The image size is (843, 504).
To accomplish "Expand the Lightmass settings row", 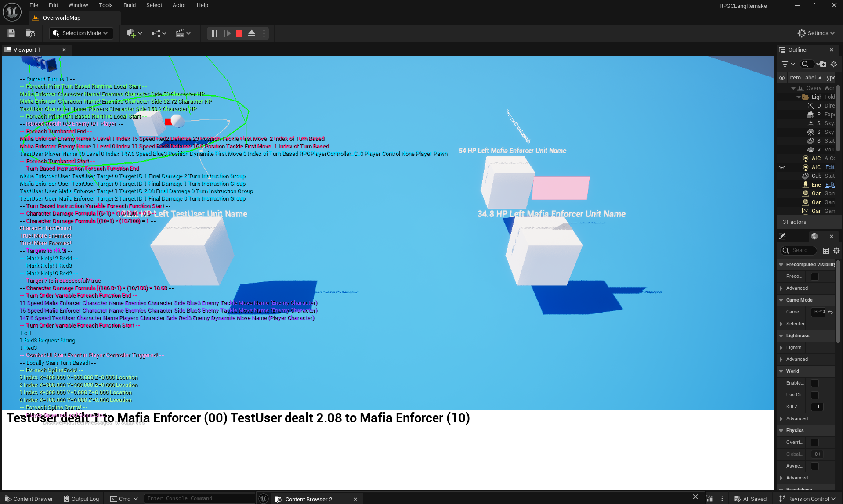I will 781,348.
